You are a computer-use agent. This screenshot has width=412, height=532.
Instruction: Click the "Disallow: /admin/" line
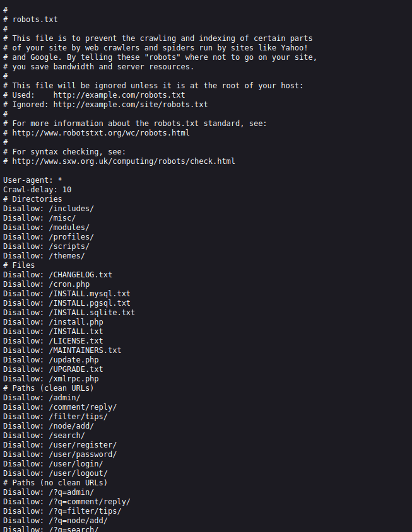42,398
